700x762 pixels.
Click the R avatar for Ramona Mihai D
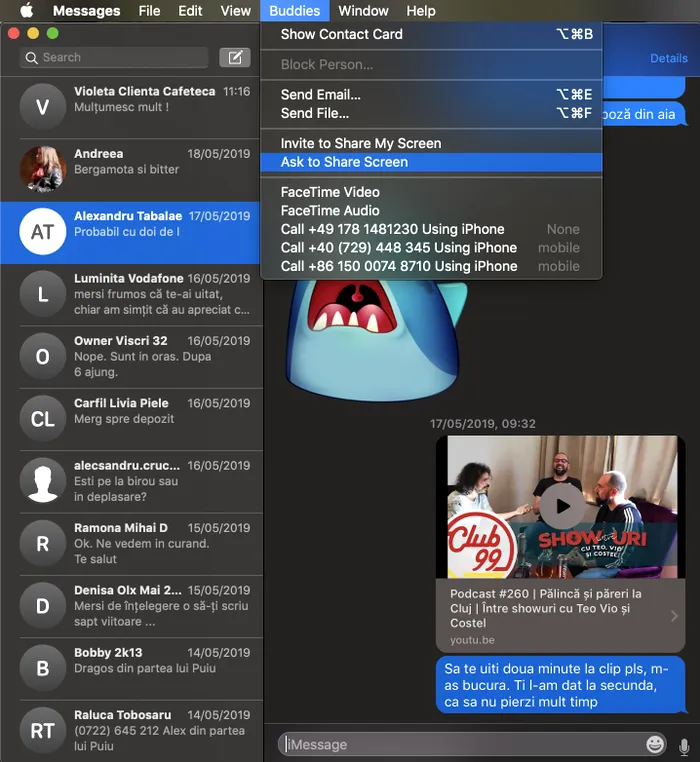point(43,543)
